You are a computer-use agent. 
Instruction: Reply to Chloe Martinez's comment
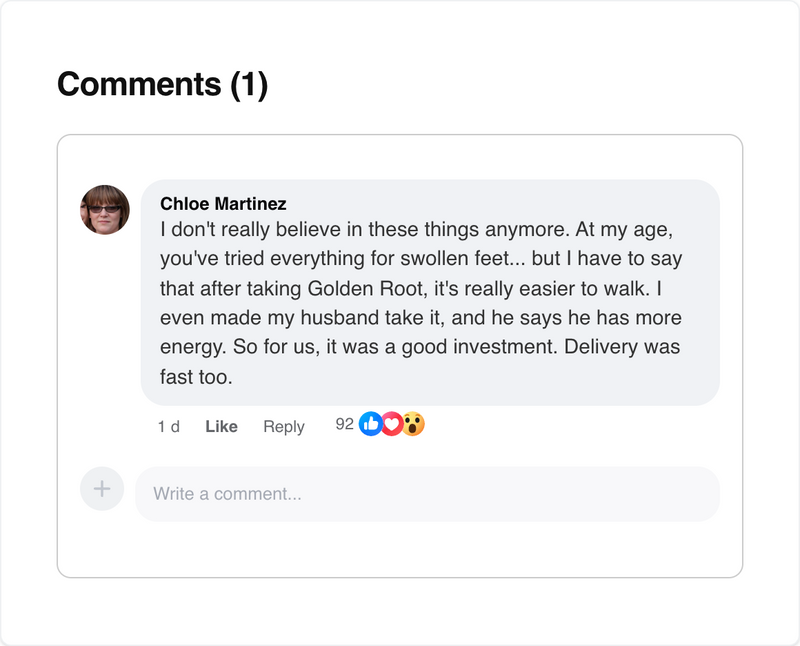(285, 426)
